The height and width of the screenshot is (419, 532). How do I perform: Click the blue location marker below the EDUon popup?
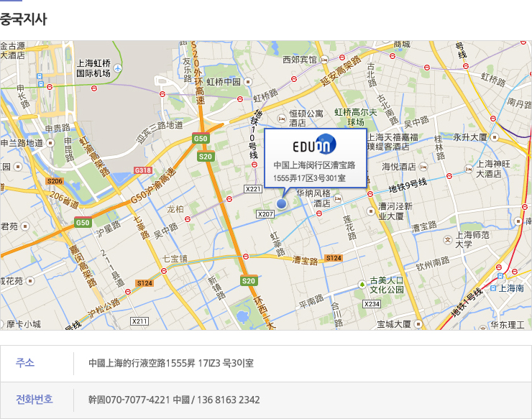281,203
